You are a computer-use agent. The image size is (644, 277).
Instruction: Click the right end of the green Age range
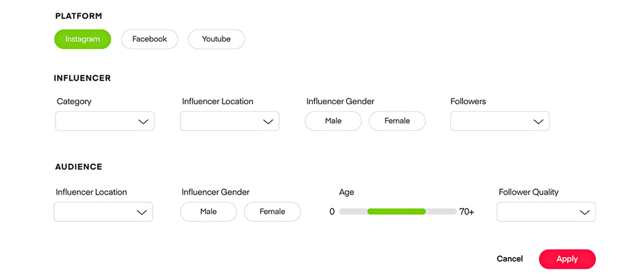pos(424,212)
